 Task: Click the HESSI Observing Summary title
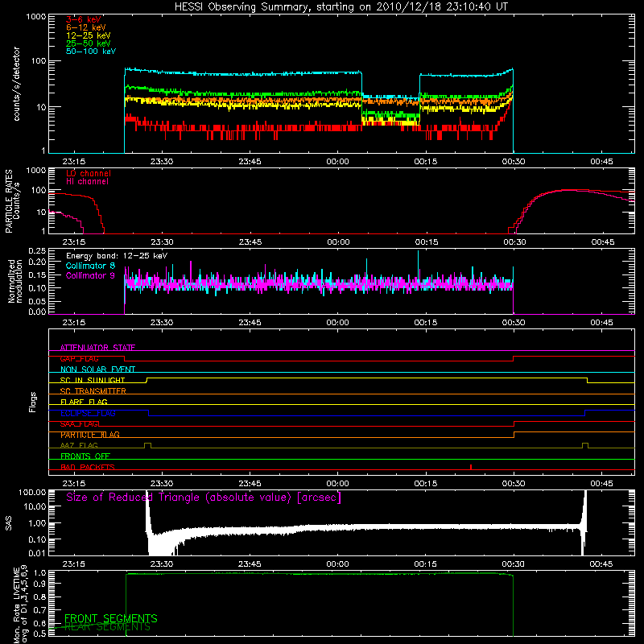coord(341,7)
